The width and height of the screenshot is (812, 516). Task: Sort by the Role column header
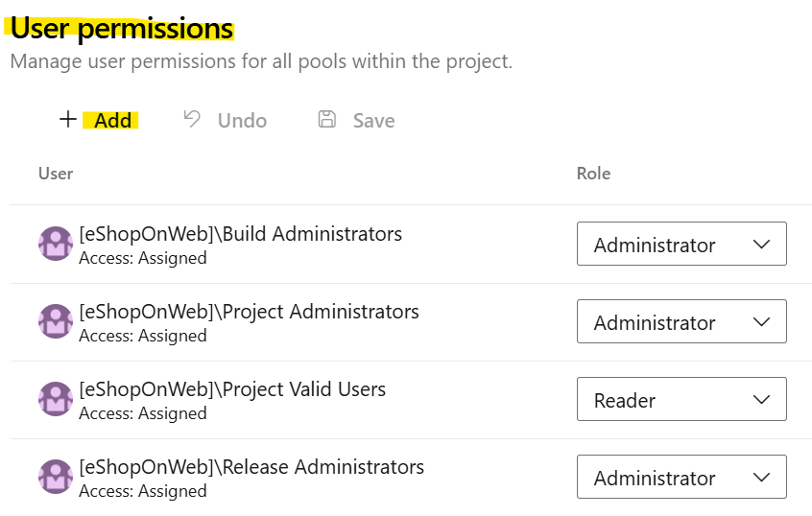pyautogui.click(x=593, y=174)
